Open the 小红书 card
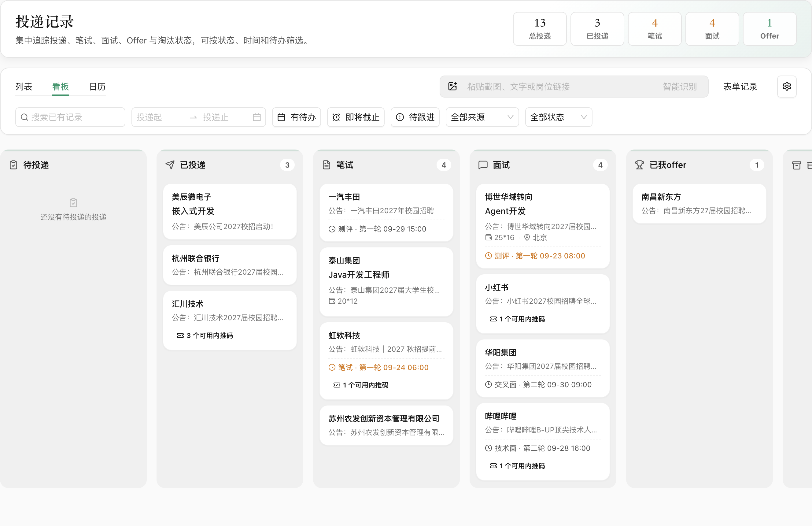This screenshot has height=526, width=812. pos(542,304)
